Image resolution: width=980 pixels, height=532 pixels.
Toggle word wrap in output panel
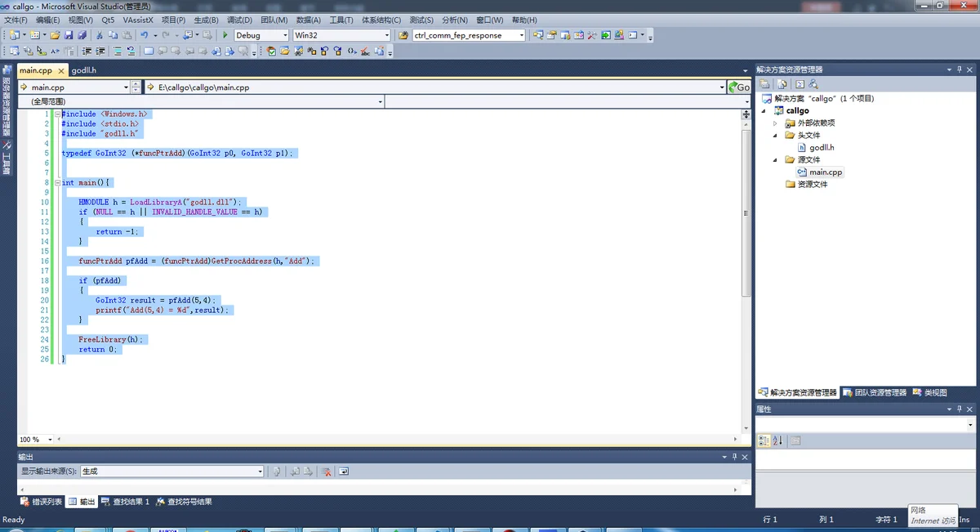[x=344, y=472]
